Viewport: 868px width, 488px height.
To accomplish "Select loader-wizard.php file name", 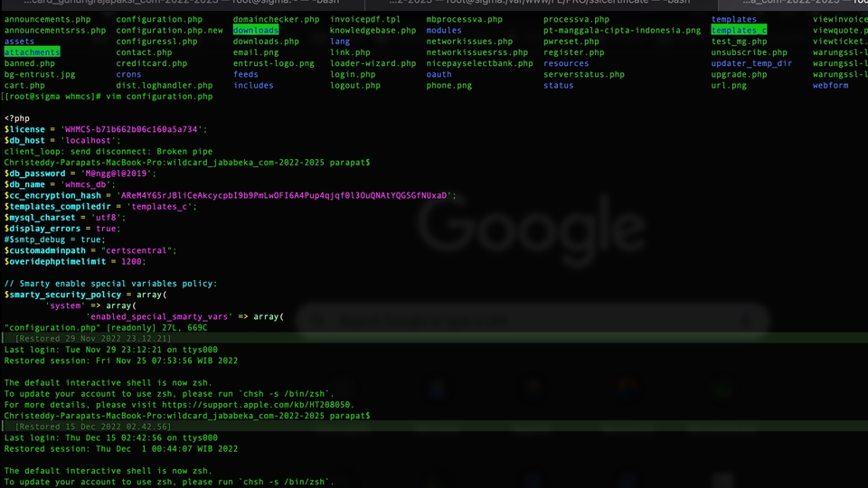I will (373, 63).
